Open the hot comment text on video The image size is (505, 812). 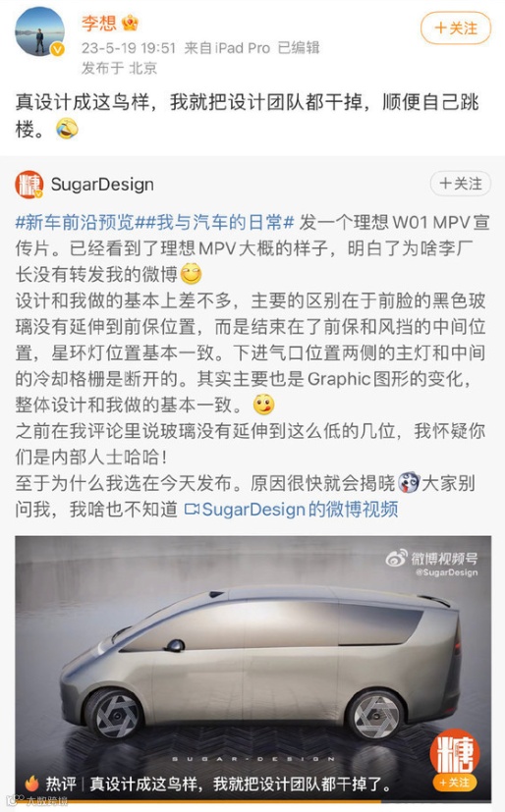(x=241, y=785)
